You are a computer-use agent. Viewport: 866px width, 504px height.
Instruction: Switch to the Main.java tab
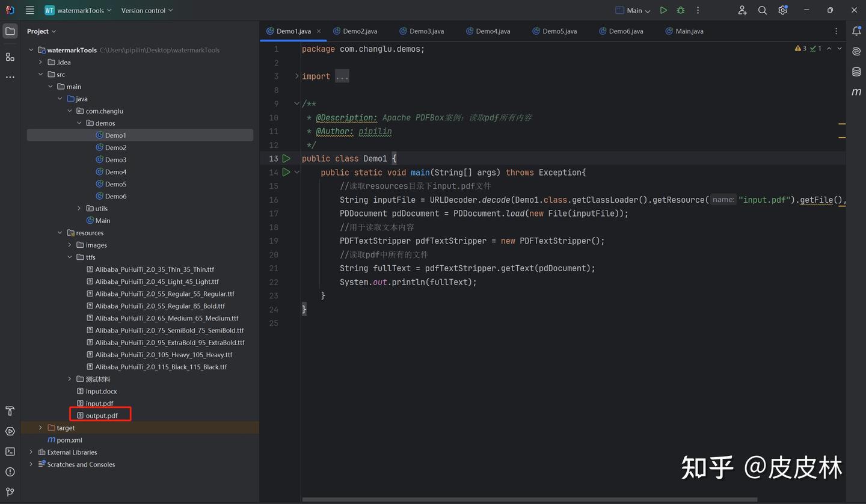[689, 31]
